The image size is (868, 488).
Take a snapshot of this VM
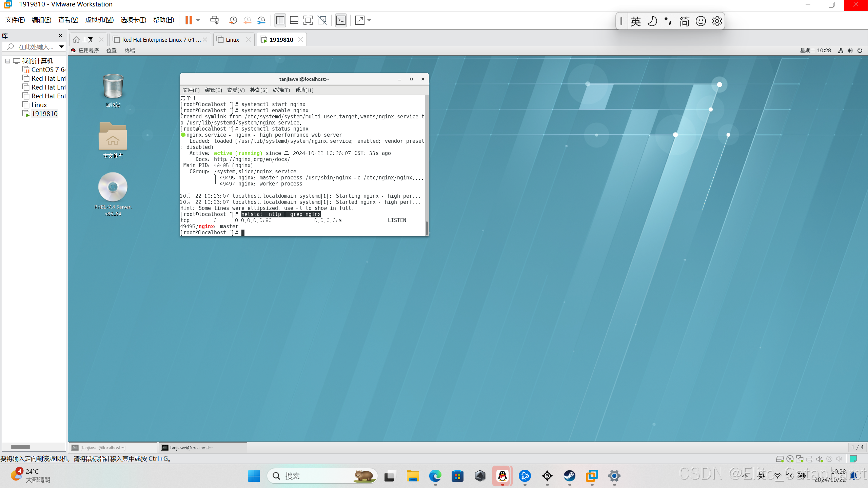click(x=233, y=20)
